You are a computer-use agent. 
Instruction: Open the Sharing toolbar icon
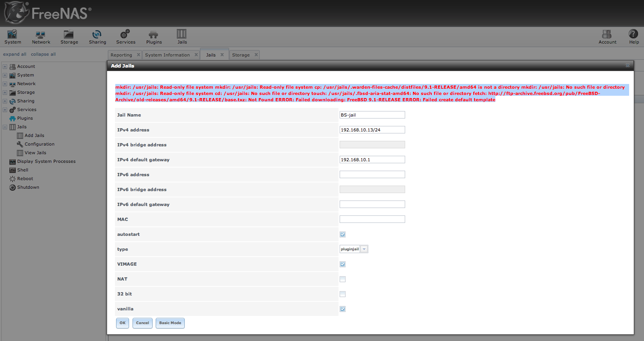pyautogui.click(x=97, y=37)
